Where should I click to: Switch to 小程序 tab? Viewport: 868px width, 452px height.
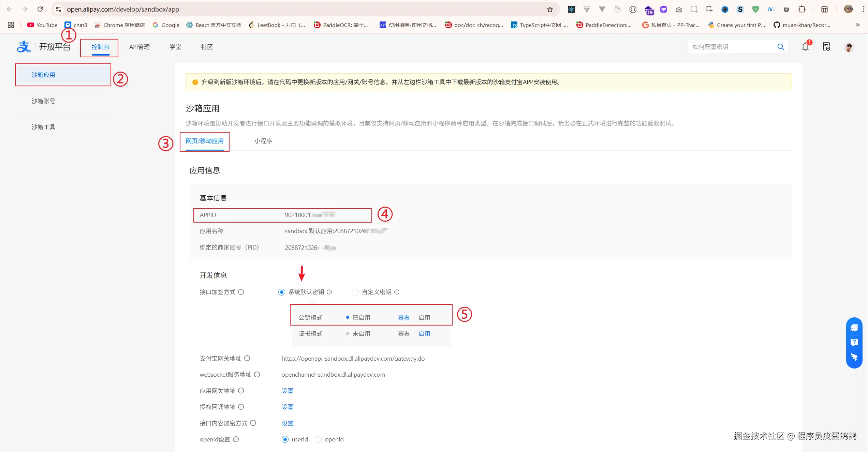(263, 141)
